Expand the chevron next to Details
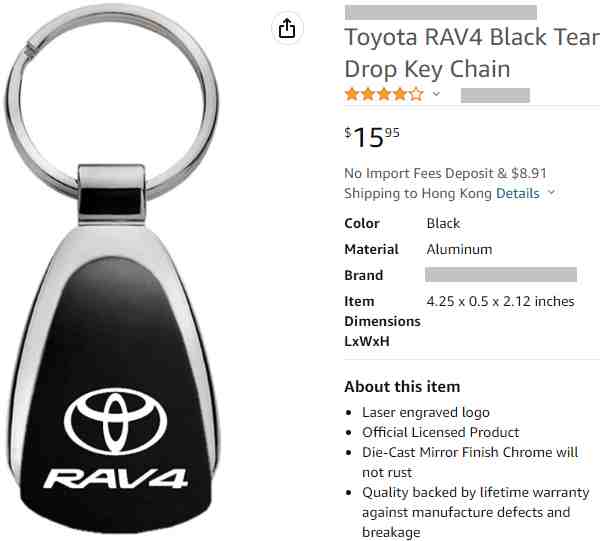 pos(551,192)
